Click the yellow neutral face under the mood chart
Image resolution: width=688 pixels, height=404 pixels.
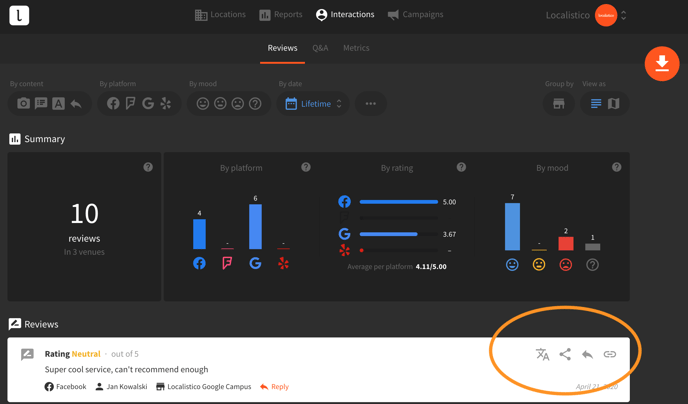coord(539,265)
